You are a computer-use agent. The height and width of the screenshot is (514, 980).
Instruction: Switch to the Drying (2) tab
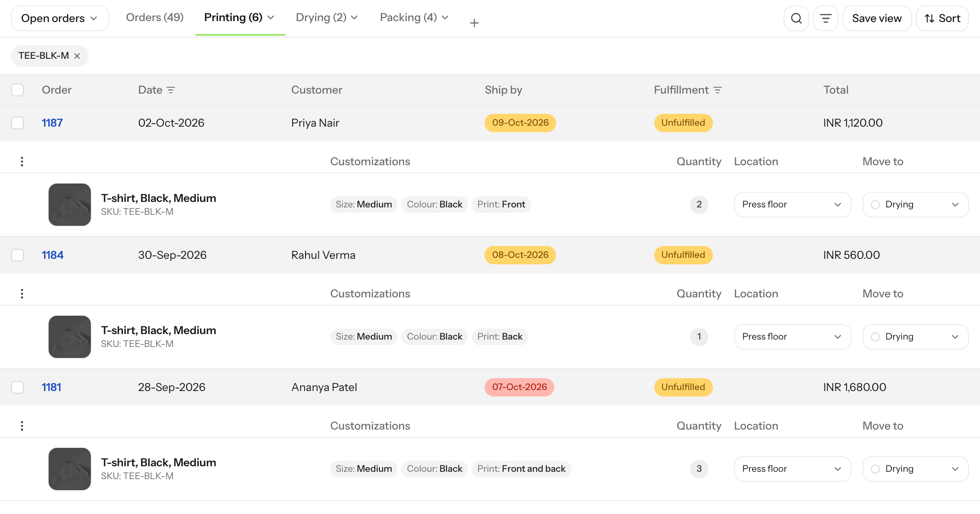coord(327,17)
